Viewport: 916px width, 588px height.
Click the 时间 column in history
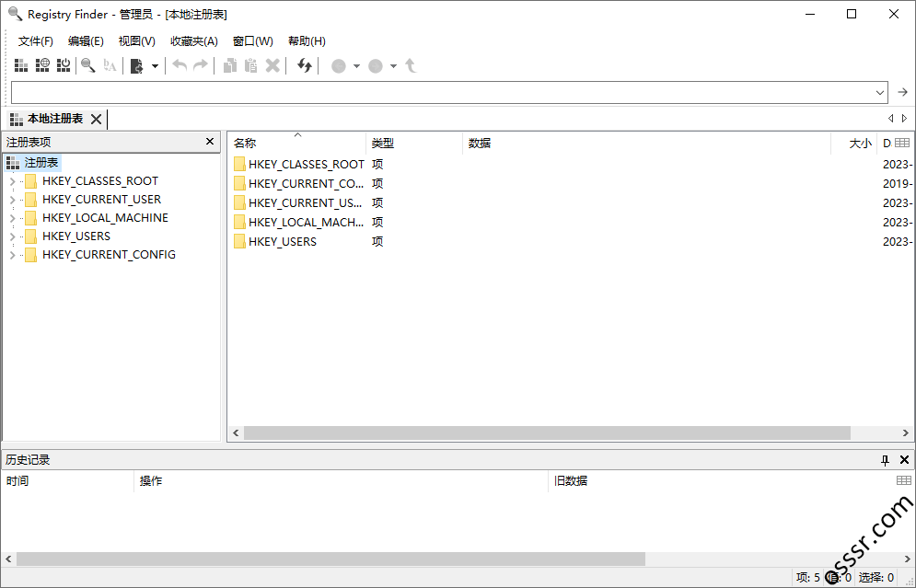[x=68, y=481]
